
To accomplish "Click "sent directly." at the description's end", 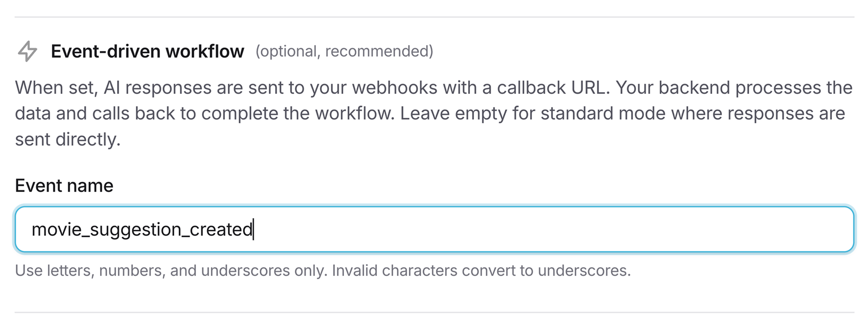I will pyautogui.click(x=68, y=140).
